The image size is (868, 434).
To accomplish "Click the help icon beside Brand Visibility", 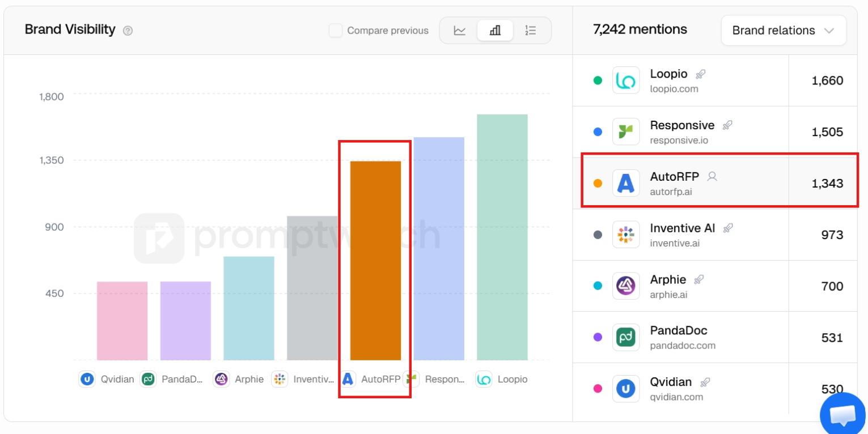I will (128, 31).
